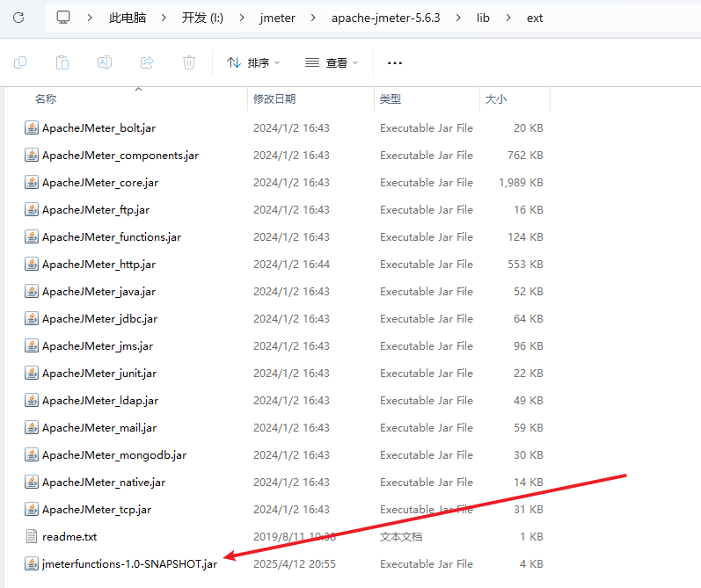
Task: Go to apache-jmeter-5.6.3 in the breadcrumb
Action: 386,18
